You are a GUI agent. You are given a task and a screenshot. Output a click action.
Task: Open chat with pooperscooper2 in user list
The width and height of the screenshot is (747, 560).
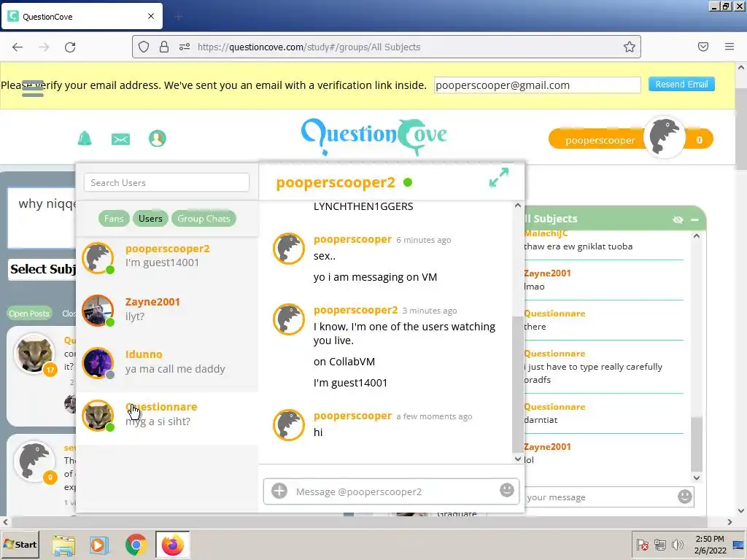[x=167, y=257]
